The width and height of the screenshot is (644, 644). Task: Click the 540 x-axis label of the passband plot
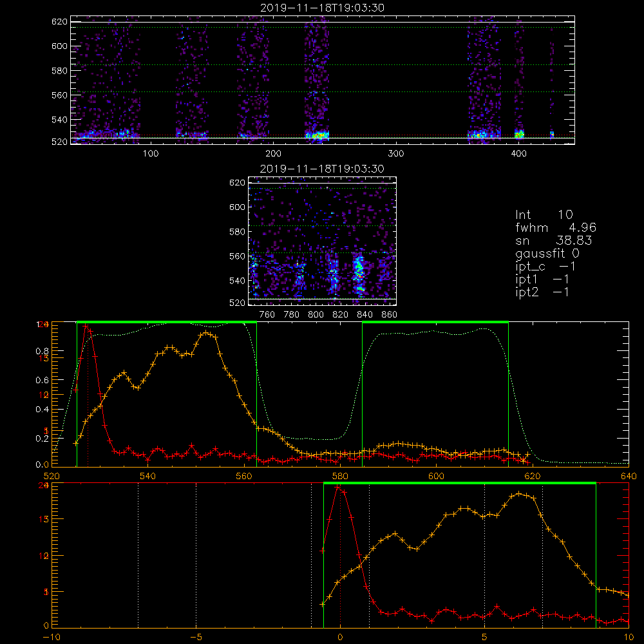147,476
